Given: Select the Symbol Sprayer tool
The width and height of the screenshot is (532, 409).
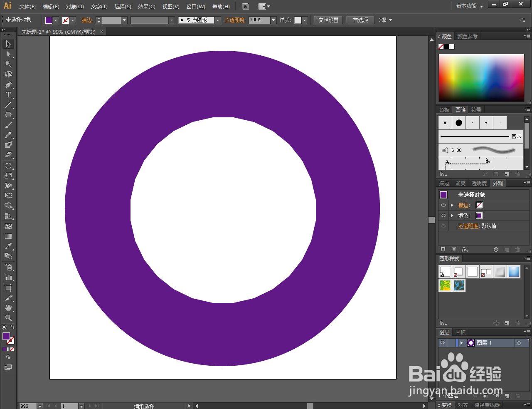Looking at the screenshot, I should (x=8, y=267).
